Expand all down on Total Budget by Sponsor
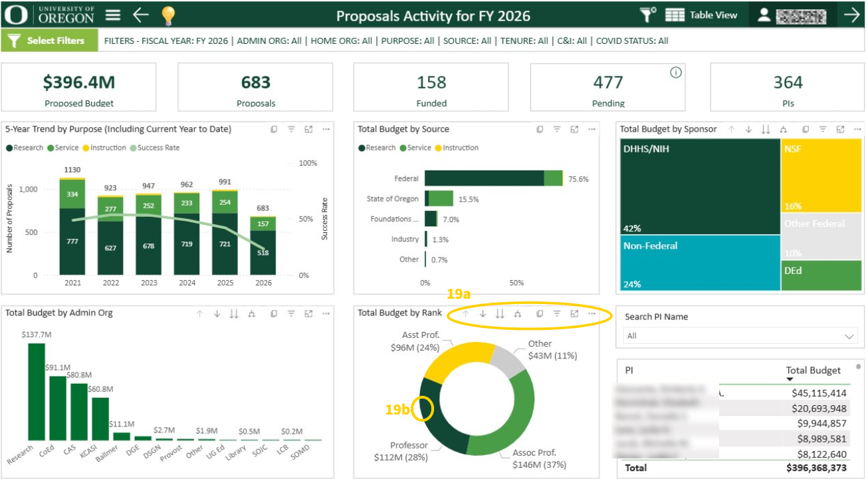 (x=784, y=129)
